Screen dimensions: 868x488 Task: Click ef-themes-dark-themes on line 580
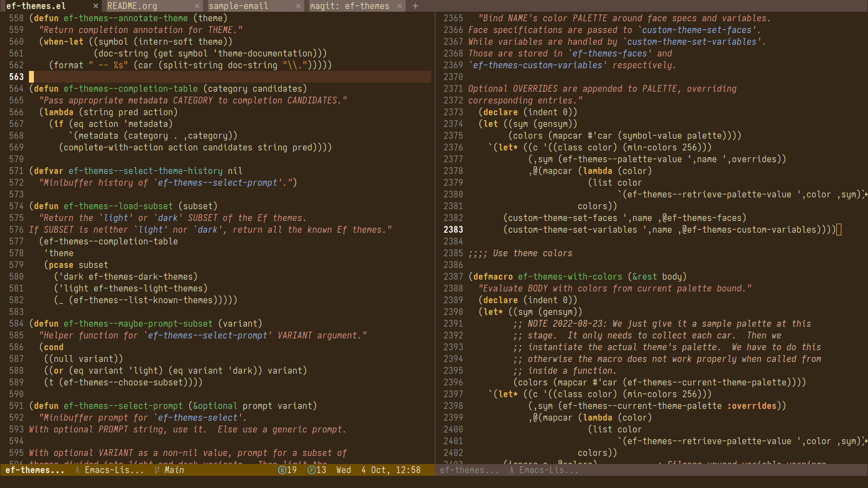pyautogui.click(x=141, y=277)
